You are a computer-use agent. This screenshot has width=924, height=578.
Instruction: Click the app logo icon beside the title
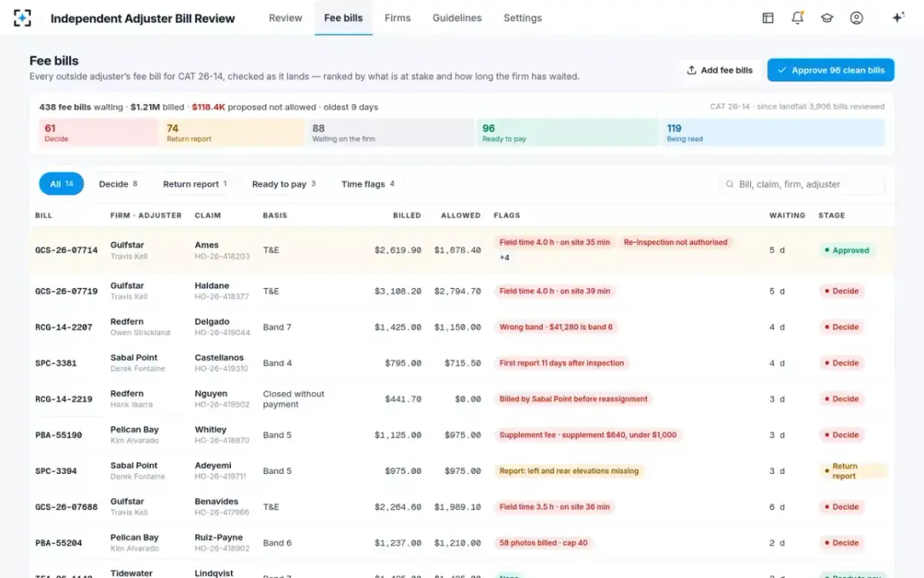coord(22,18)
